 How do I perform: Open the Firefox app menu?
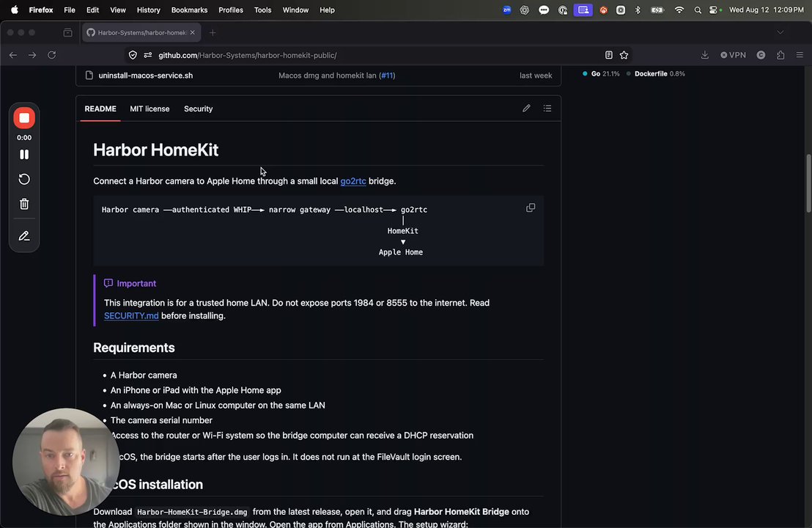point(41,10)
